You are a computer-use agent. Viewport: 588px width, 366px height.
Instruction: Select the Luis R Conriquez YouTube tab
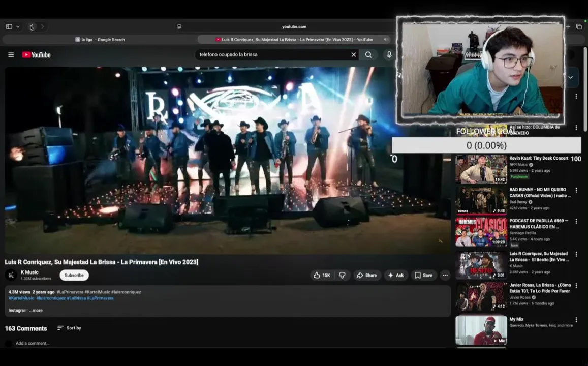[294, 39]
